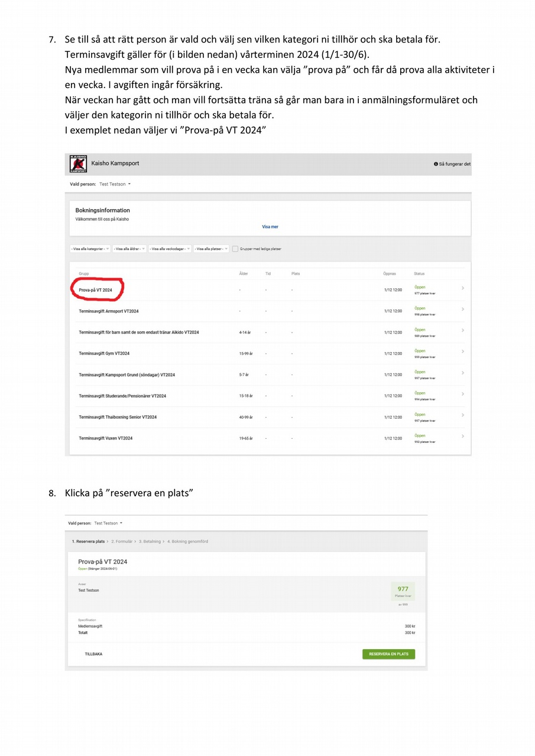This screenshot has width=535, height=756.
Task: Click chevron arrow on Terminsavgift Armsport row
Action: (462, 309)
